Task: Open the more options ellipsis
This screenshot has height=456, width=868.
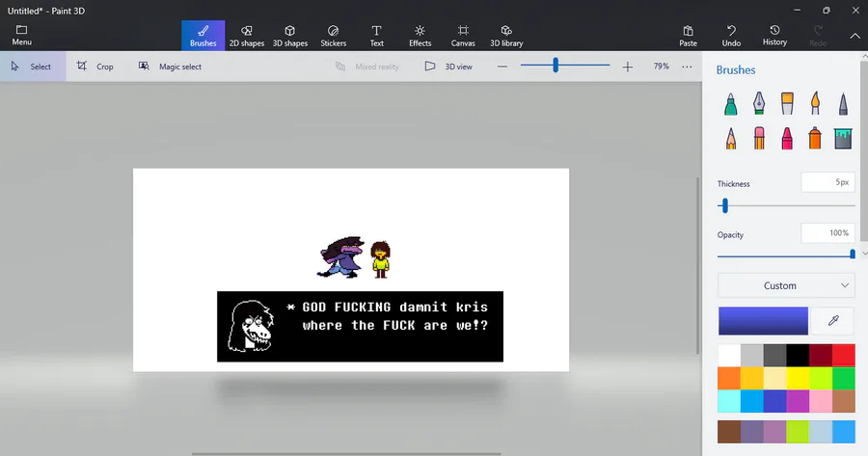Action: pos(687,67)
